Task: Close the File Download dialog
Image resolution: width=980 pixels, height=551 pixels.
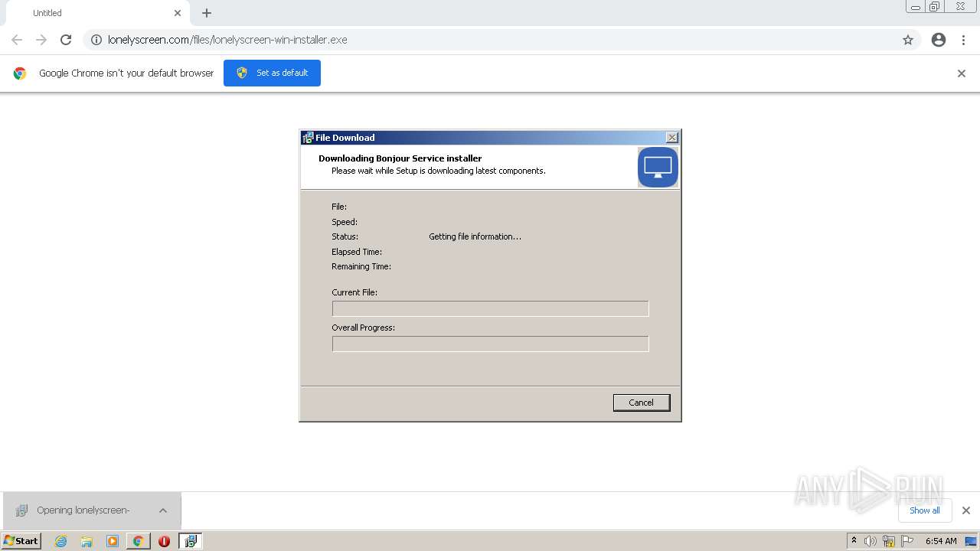Action: point(672,138)
